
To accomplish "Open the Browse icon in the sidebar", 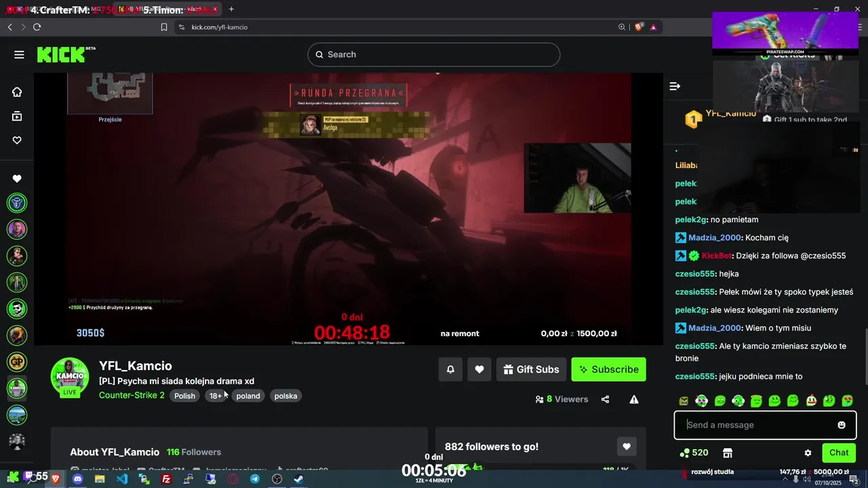I will pos(17,117).
